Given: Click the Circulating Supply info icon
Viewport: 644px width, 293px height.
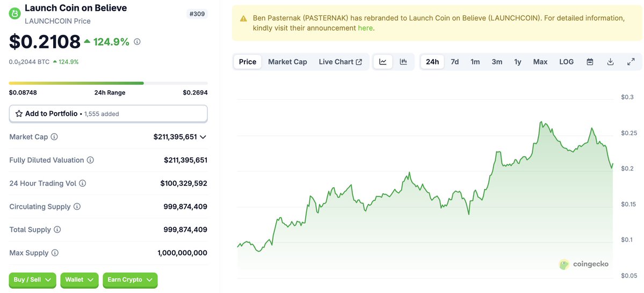Looking at the screenshot, I should (77, 207).
